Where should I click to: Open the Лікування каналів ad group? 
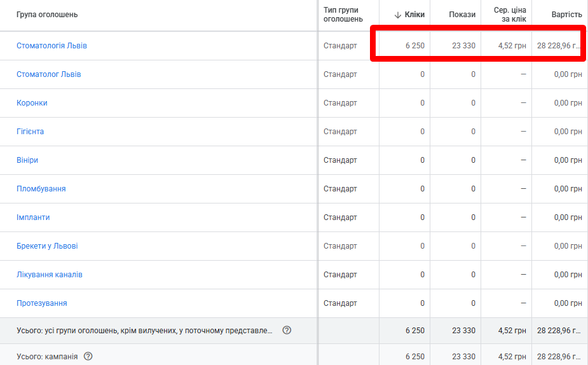50,275
